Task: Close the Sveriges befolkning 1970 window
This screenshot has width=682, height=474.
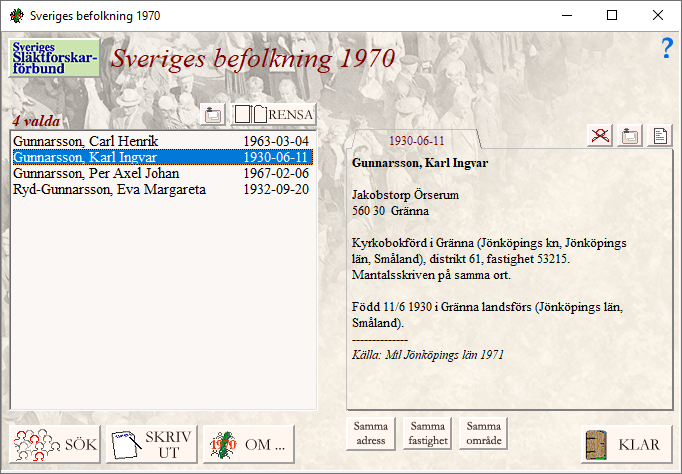Action: (x=658, y=16)
